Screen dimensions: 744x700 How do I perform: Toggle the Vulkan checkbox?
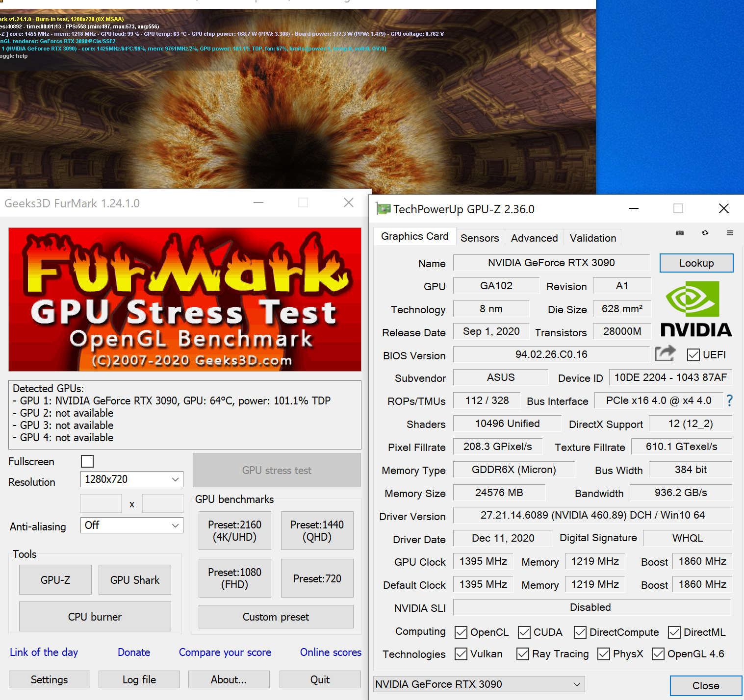pos(461,654)
